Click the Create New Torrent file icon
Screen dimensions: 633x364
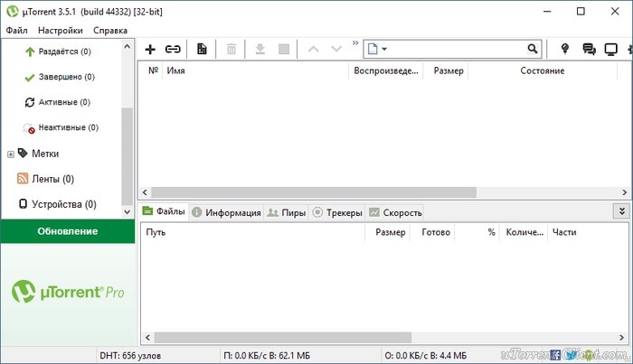coord(203,49)
